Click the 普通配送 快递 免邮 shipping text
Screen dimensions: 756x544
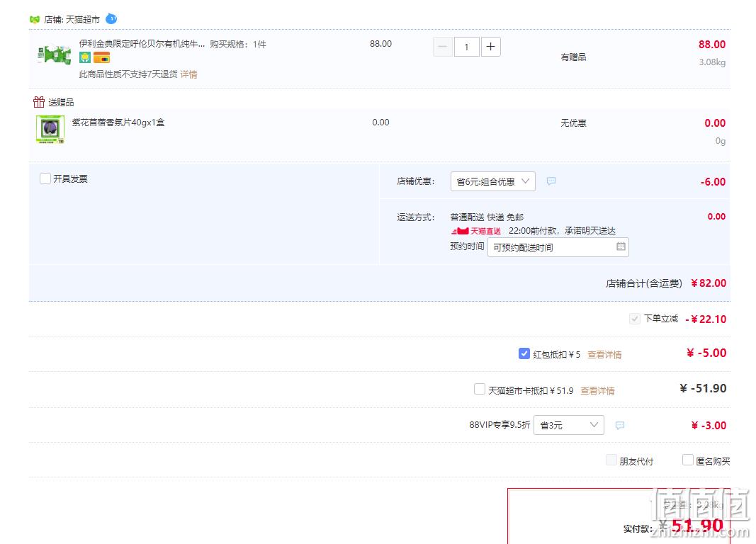pos(487,217)
